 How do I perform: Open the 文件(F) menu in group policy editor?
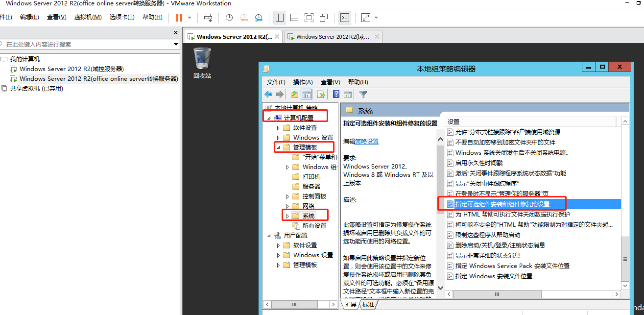[x=276, y=82]
